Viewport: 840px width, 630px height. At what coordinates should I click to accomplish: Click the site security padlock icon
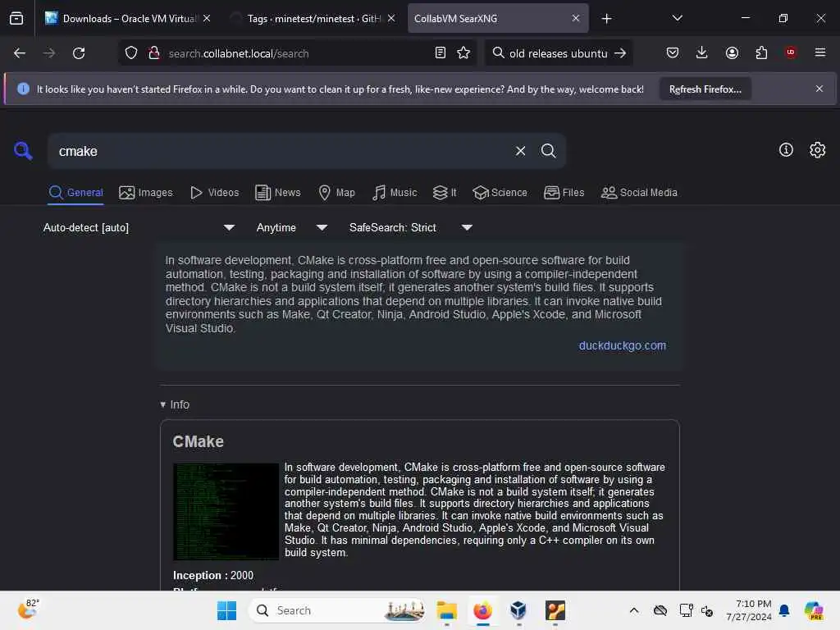(154, 53)
